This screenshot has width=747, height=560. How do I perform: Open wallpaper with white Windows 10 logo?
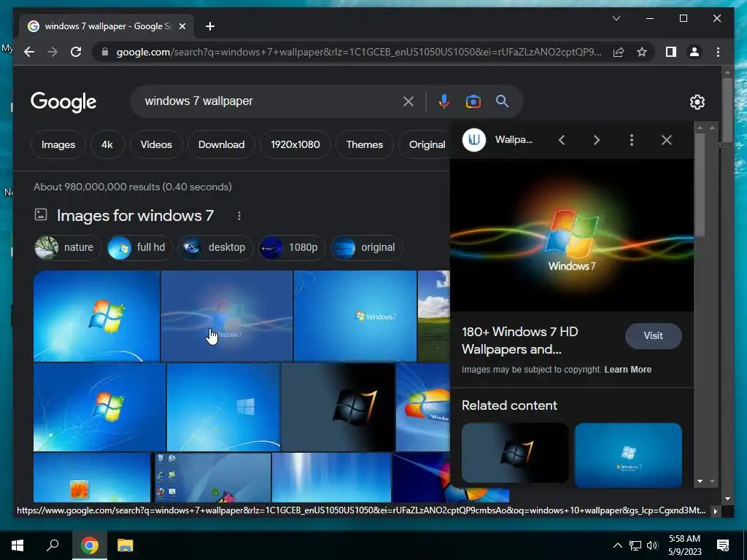223,408
